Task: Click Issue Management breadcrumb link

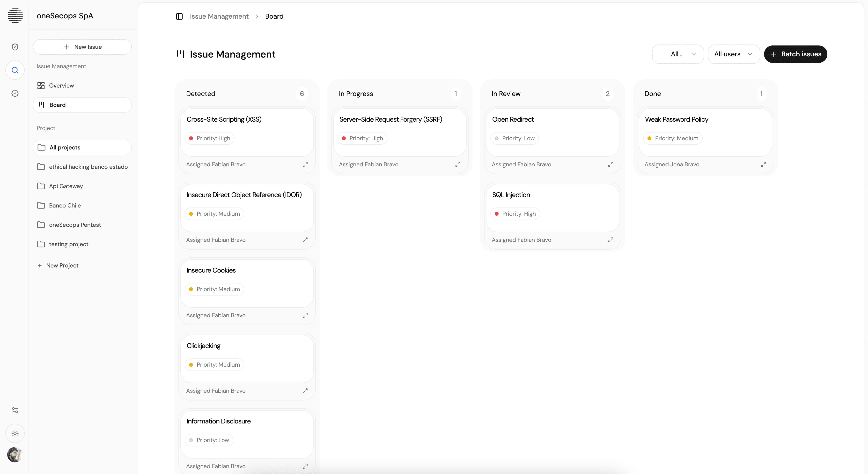Action: click(219, 16)
